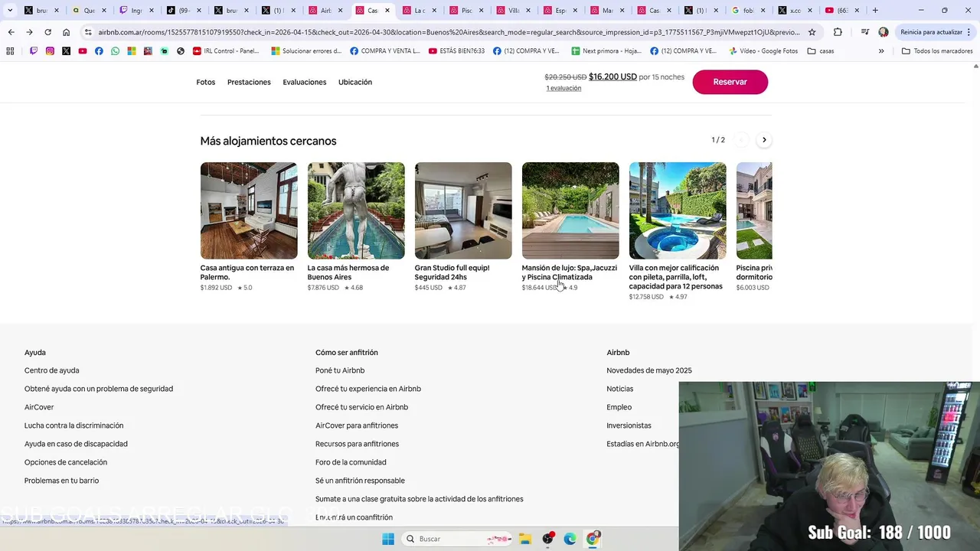Open Todos los marcadores folder
The width and height of the screenshot is (980, 551).
938,51
